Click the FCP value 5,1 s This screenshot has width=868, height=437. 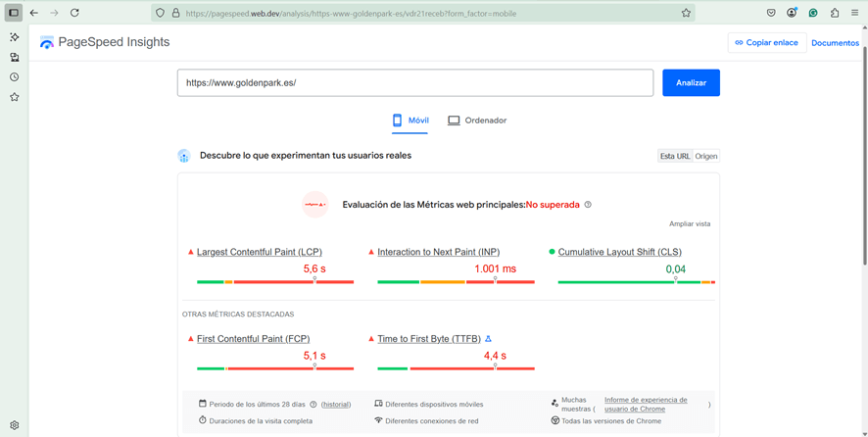314,356
